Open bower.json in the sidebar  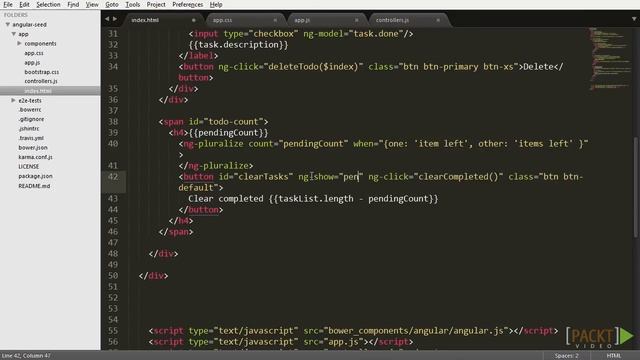33,147
